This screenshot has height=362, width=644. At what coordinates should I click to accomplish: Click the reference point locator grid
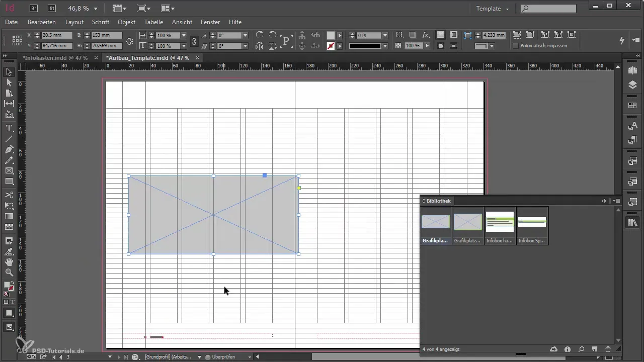17,41
